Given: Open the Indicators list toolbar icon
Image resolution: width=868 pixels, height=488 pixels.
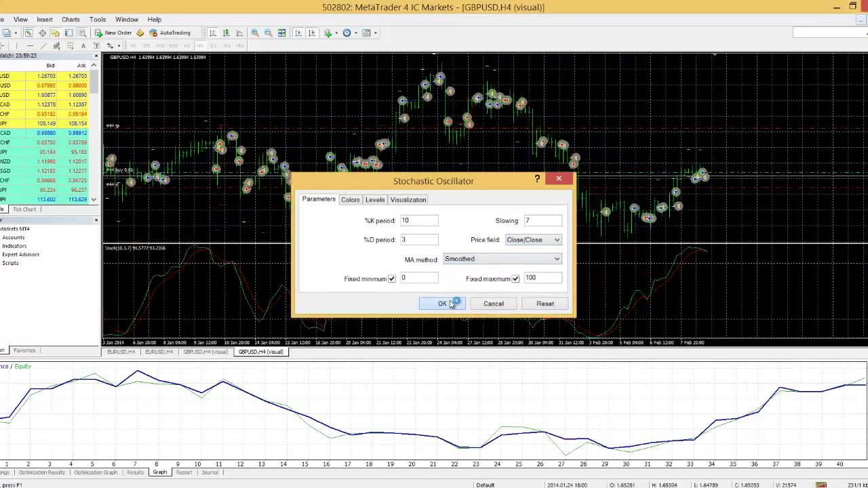Looking at the screenshot, I should [x=328, y=33].
